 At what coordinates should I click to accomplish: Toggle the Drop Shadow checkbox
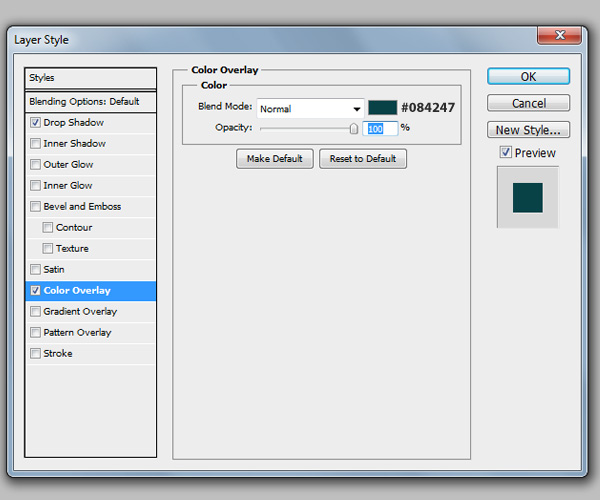click(35, 122)
